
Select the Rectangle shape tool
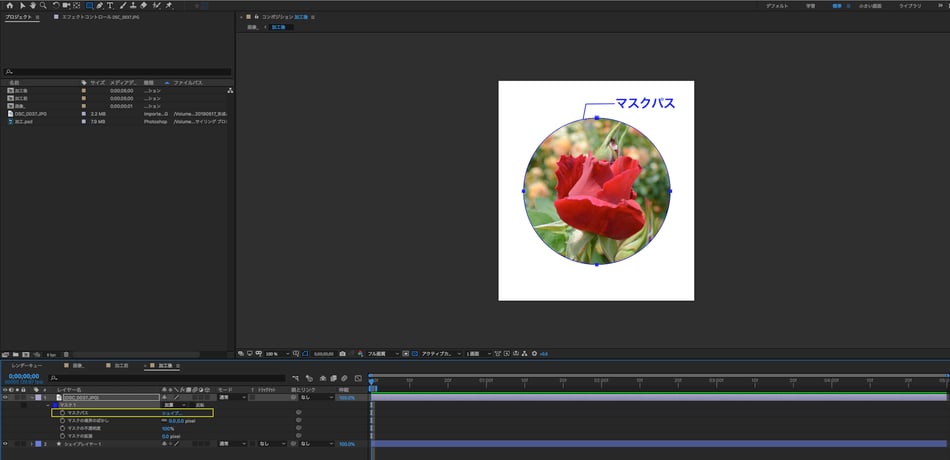coord(89,5)
